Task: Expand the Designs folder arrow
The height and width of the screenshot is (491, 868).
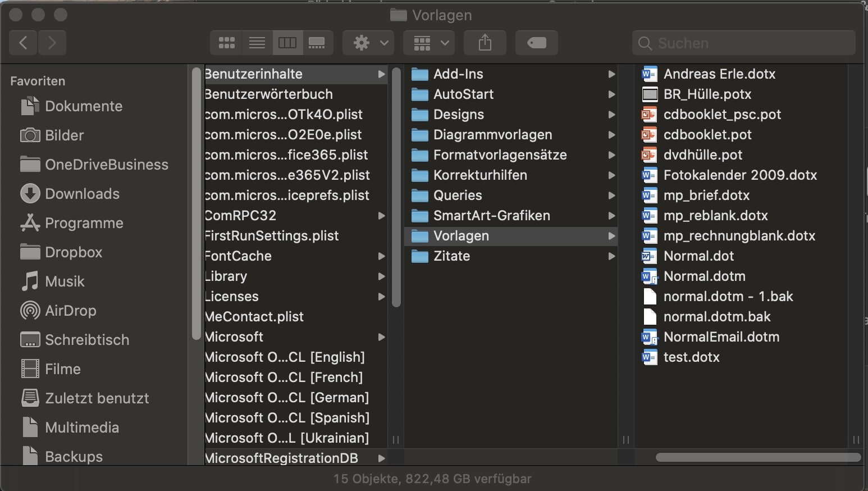Action: (x=611, y=115)
